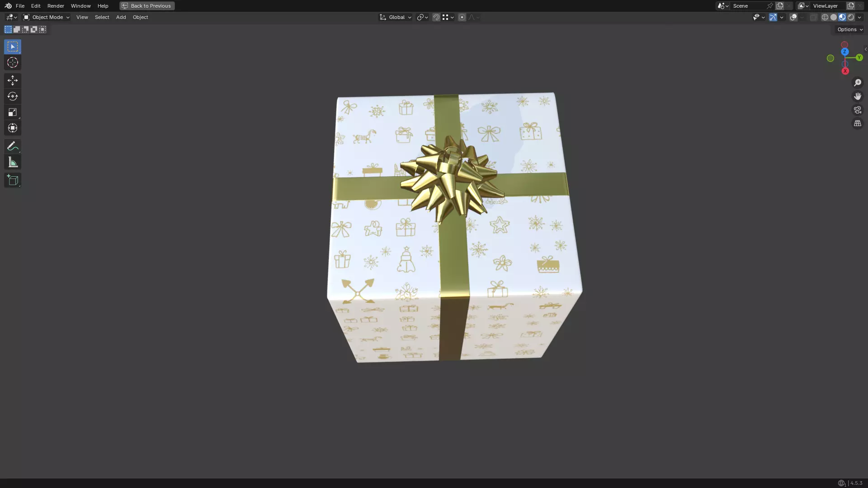Screen dimensions: 868x488
Task: Open the status bar language/network icon
Action: point(841,483)
